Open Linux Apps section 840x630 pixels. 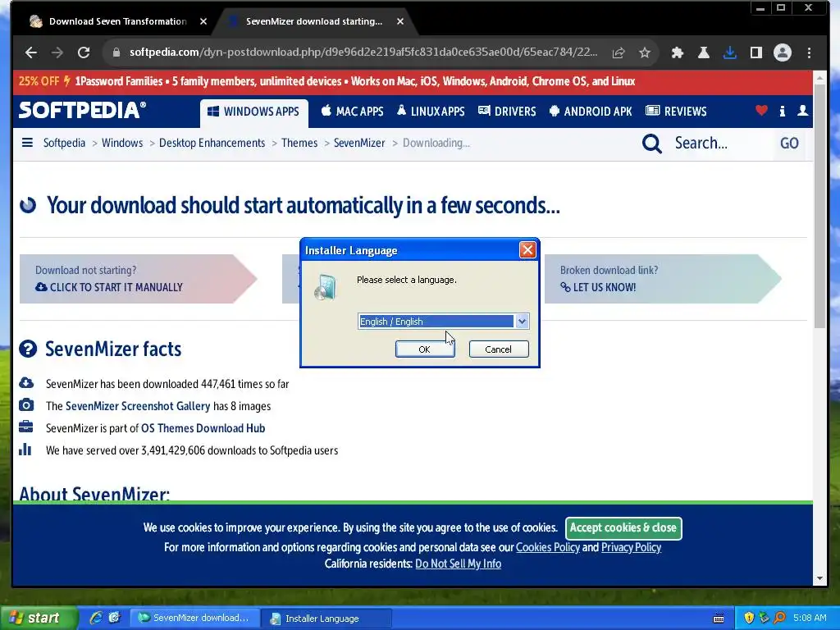(x=431, y=112)
